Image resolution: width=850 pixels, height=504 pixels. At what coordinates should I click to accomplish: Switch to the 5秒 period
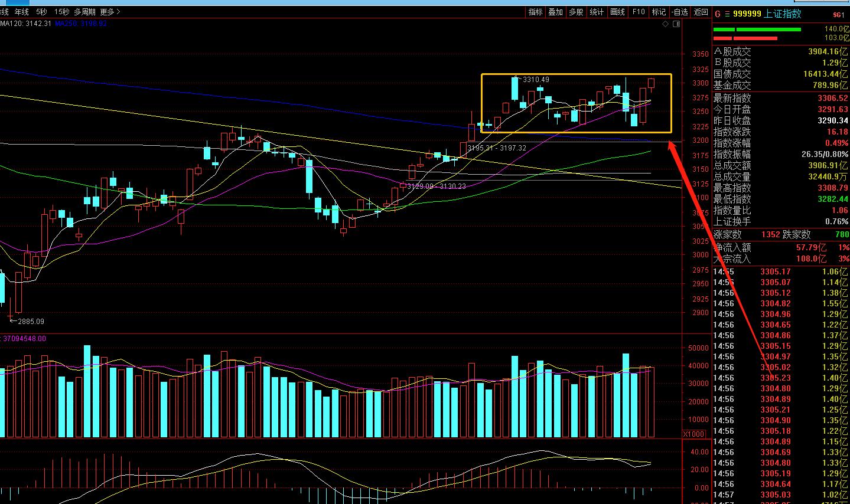pos(41,12)
